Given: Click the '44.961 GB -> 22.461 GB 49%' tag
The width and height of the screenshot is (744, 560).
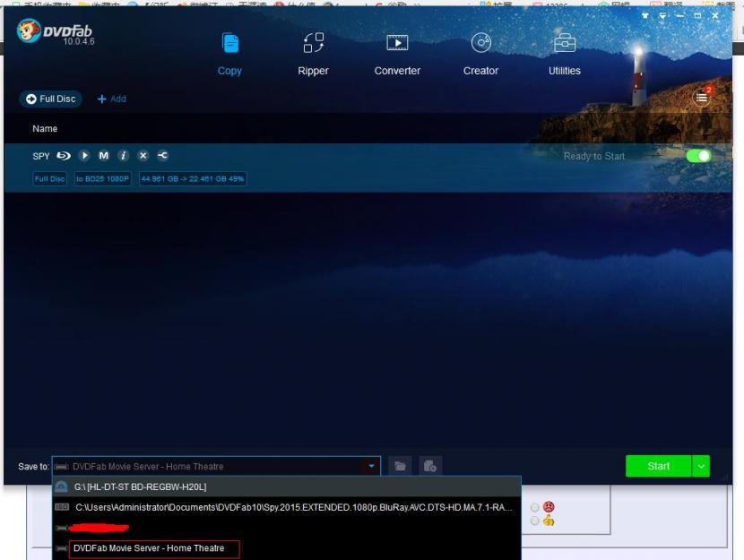Looking at the screenshot, I should (193, 179).
